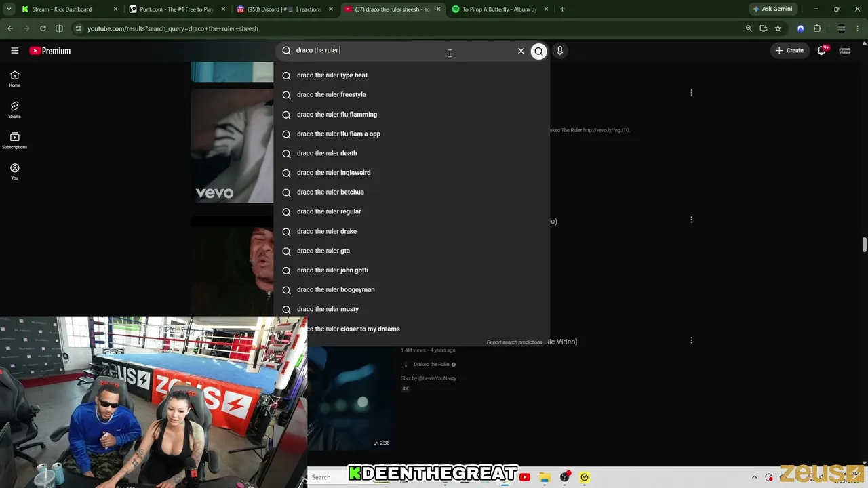Screen dimensions: 868x488
Task: Open the Vevo video thumbnail
Action: (232, 146)
